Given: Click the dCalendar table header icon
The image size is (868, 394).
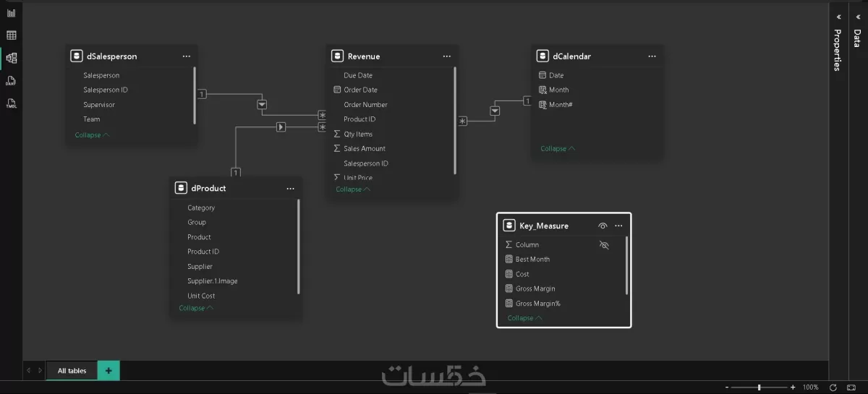Looking at the screenshot, I should point(542,56).
